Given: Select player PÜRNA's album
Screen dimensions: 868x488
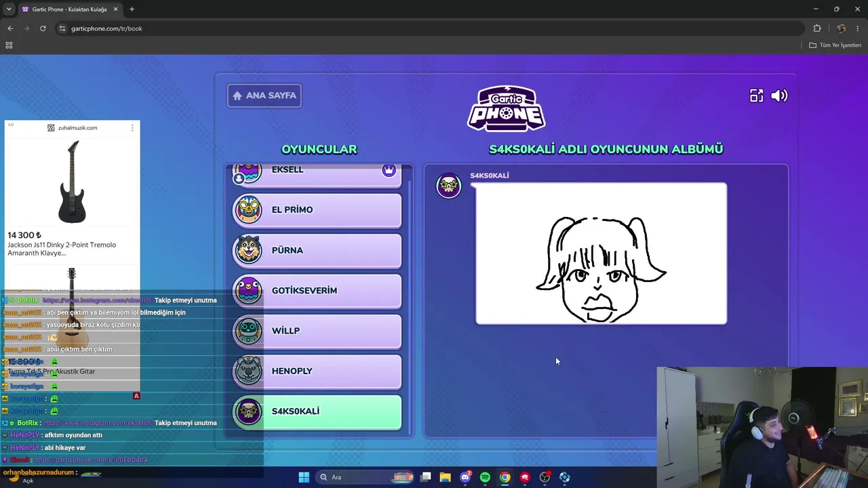Looking at the screenshot, I should [x=317, y=250].
